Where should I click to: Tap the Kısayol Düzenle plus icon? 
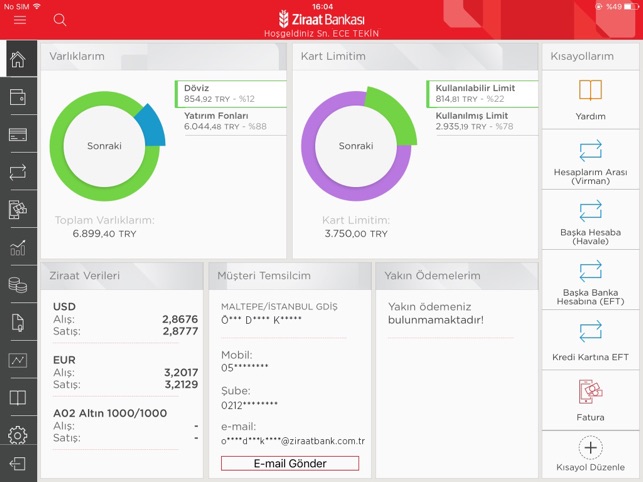[590, 447]
